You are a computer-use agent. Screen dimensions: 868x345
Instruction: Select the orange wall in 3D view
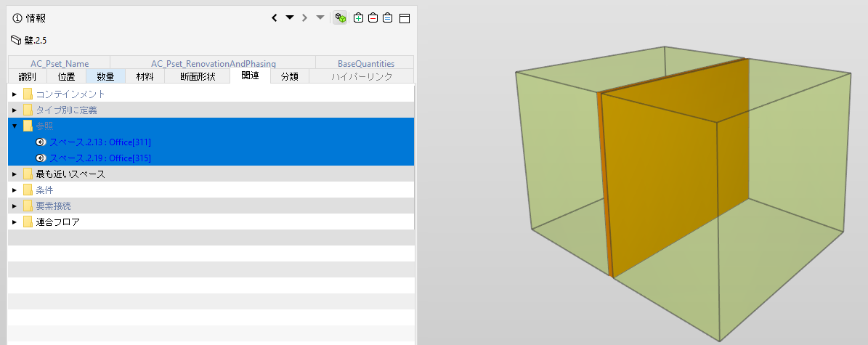(x=676, y=166)
